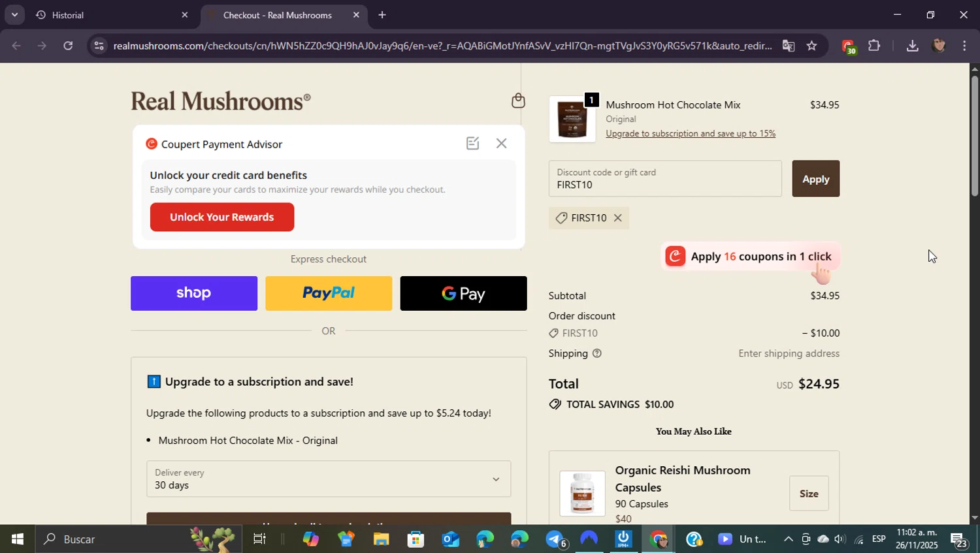Click Unlock Your Rewards button

[222, 217]
